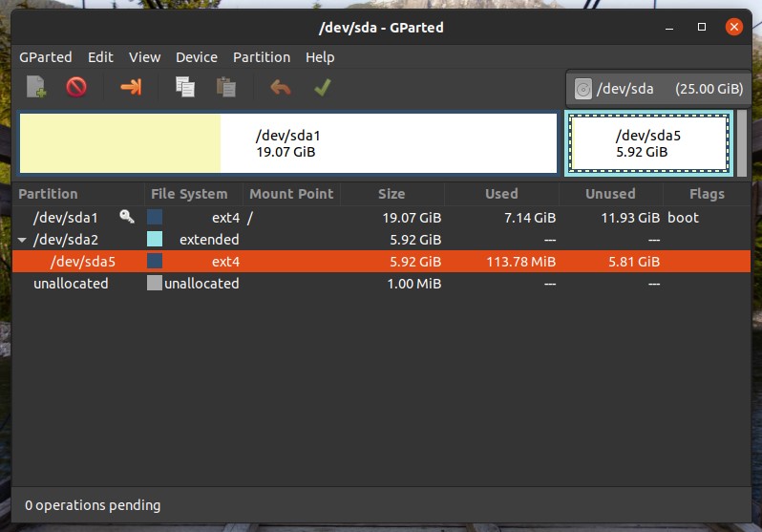Click the Apply all operations checkmark
This screenshot has width=762, height=532.
coord(322,88)
